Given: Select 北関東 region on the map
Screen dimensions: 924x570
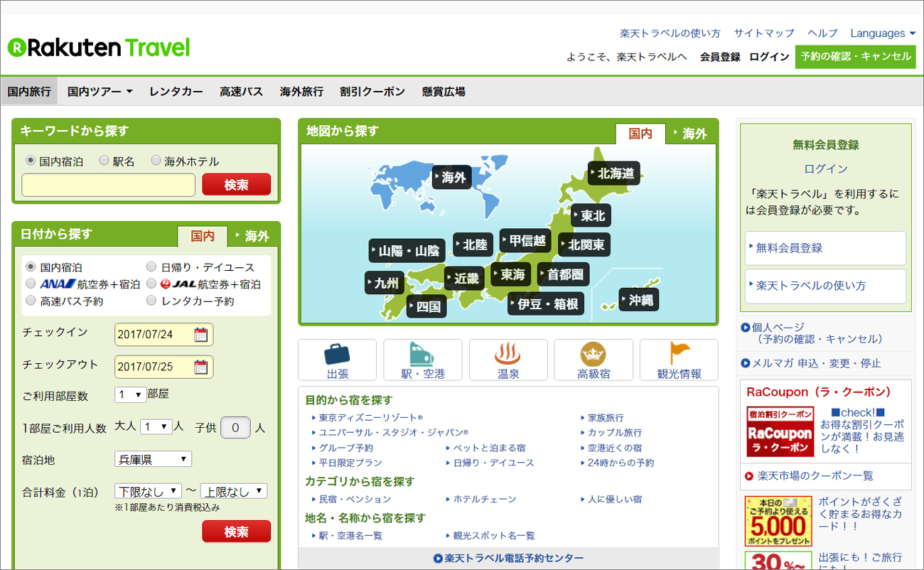Looking at the screenshot, I should pos(584,244).
